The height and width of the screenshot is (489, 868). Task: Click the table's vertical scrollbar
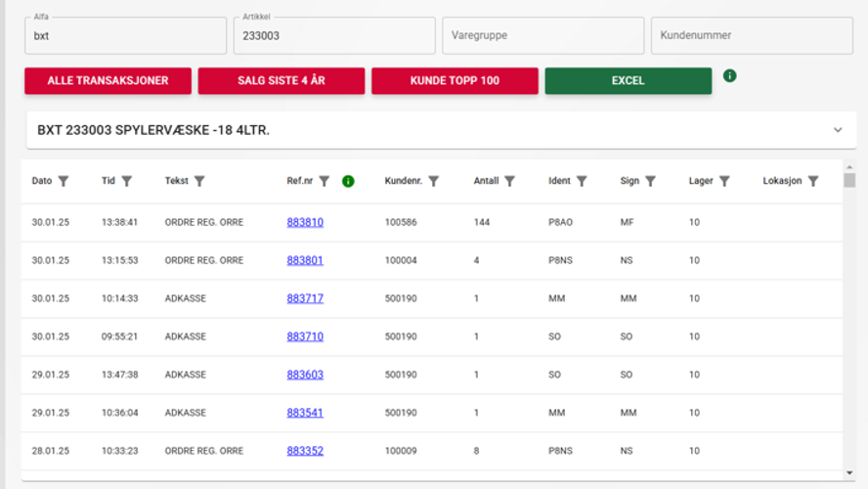pos(849,323)
